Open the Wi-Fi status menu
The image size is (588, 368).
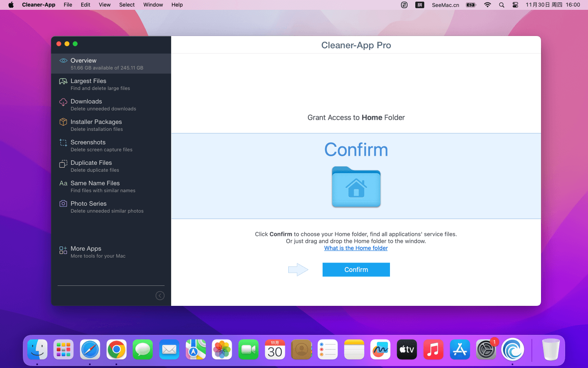tap(488, 5)
